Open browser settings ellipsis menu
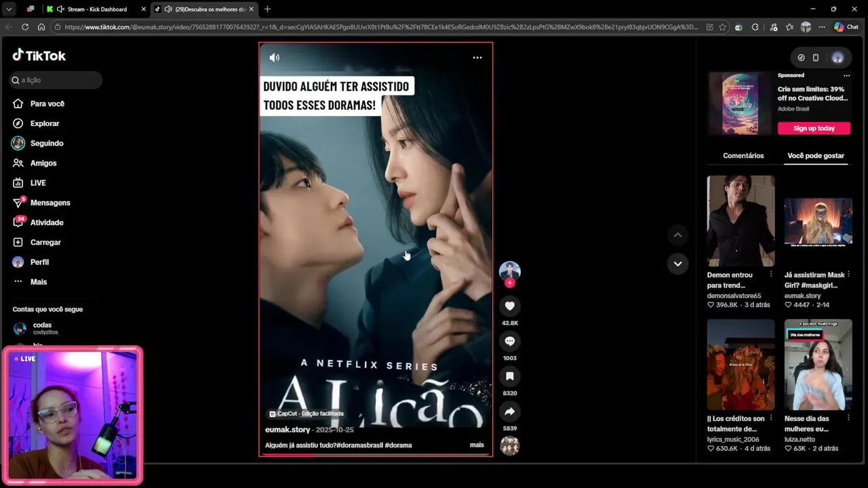 pos(822,27)
